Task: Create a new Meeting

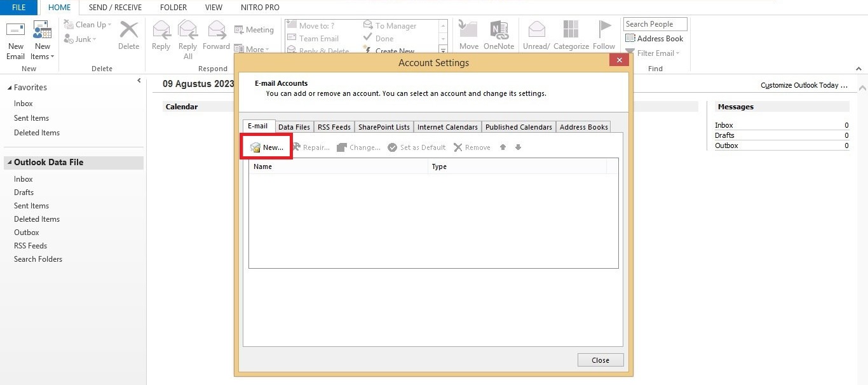Action: coord(254,29)
